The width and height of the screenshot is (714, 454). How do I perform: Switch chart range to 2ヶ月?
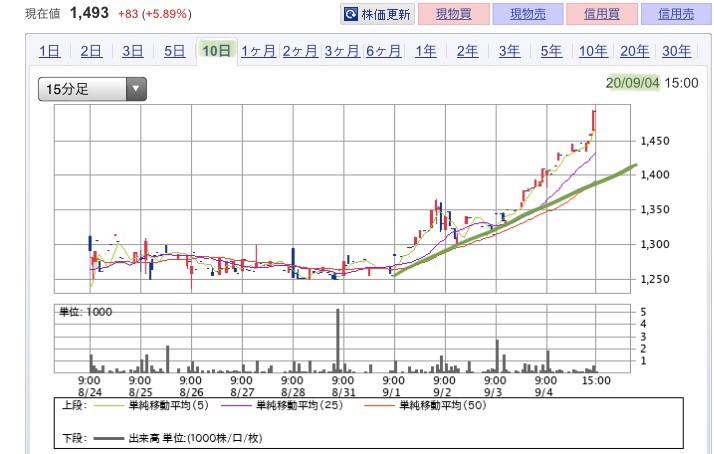coord(300,51)
